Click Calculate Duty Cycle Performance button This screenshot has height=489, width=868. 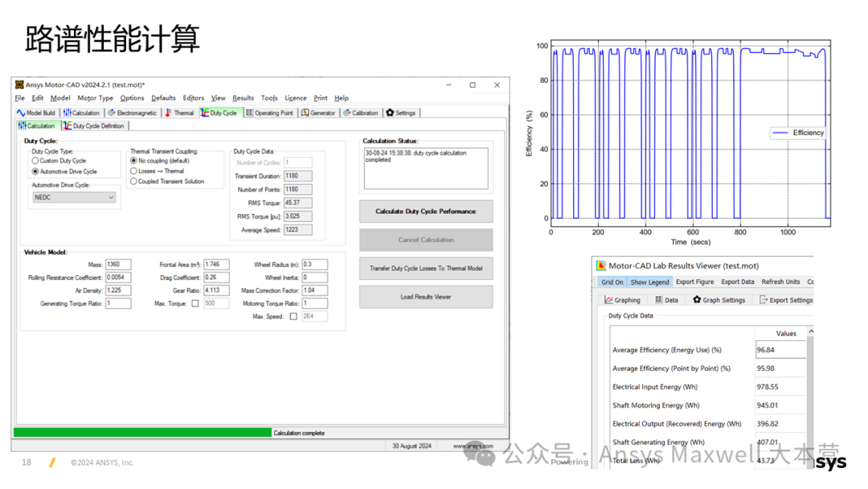pos(426,212)
